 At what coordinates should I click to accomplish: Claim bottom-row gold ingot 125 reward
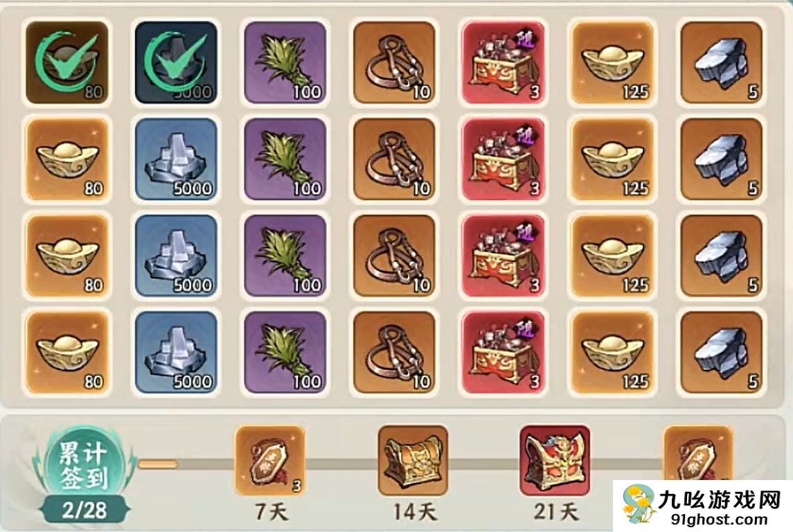click(613, 353)
